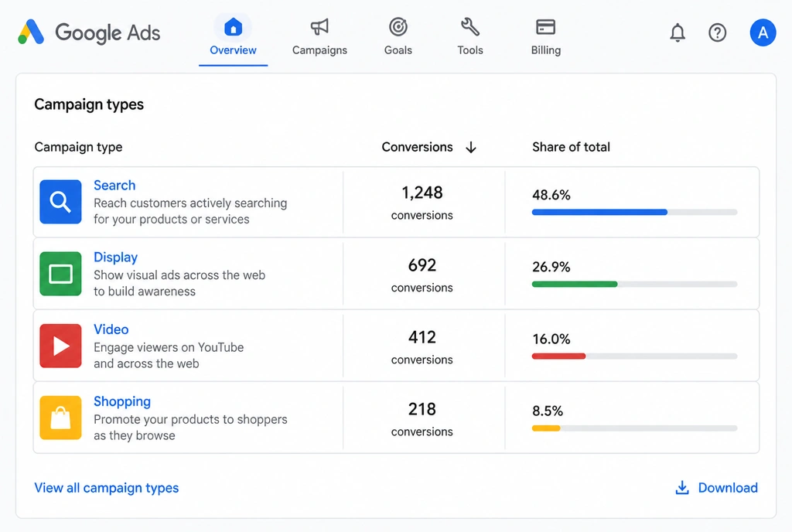Click the Goals target icon

tap(398, 27)
